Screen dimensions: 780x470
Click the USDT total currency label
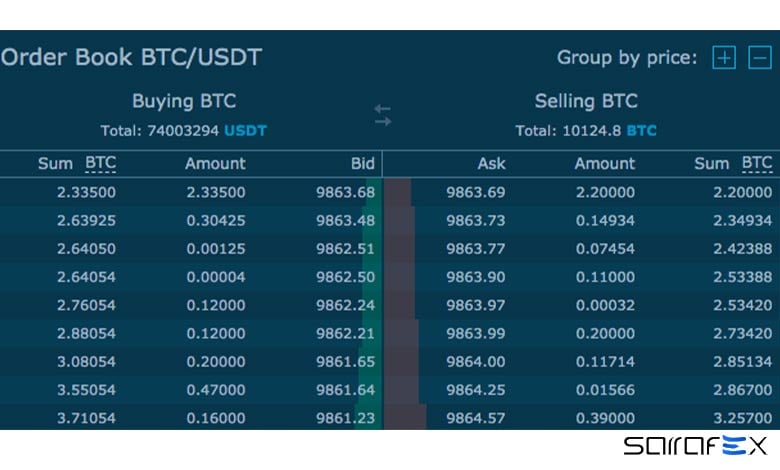coord(245,131)
